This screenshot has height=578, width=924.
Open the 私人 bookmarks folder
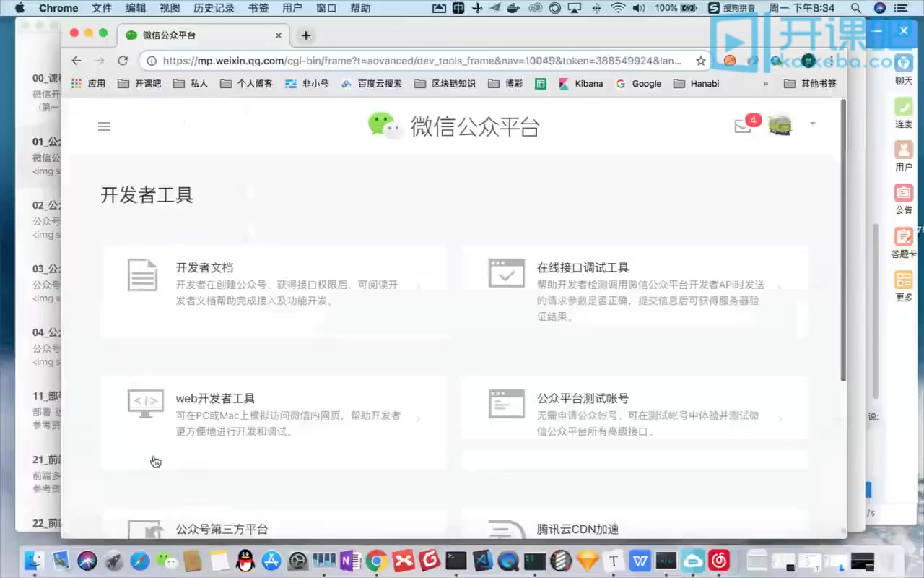tap(191, 84)
